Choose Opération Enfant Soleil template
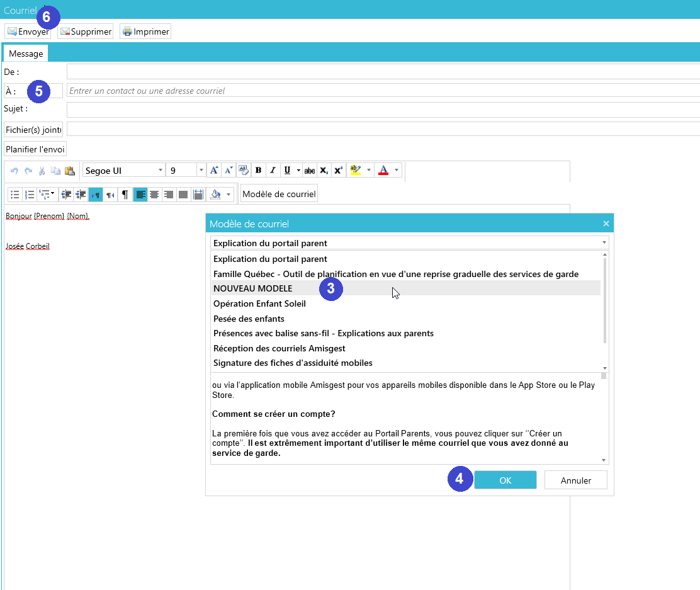This screenshot has width=700, height=590. pos(259,304)
